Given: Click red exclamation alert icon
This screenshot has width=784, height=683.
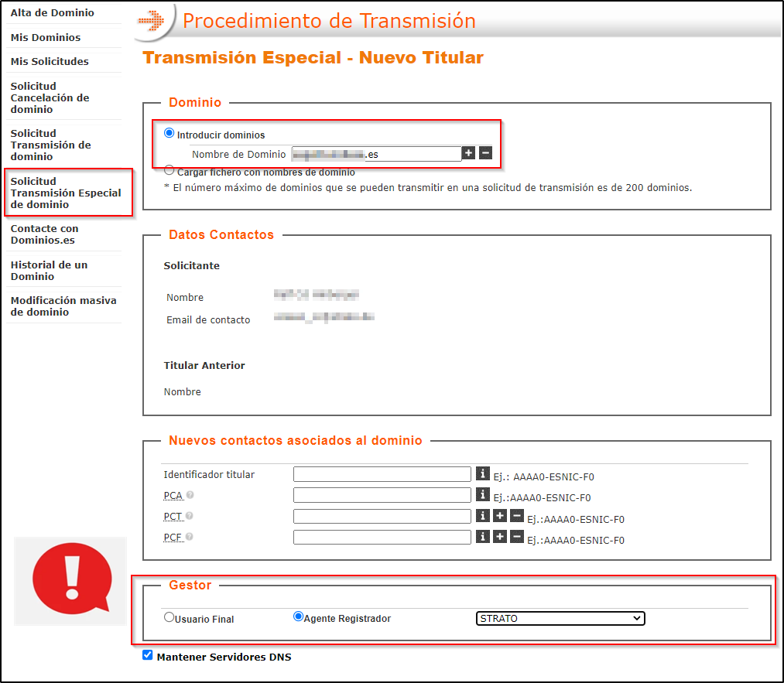Looking at the screenshot, I should coord(70,581).
